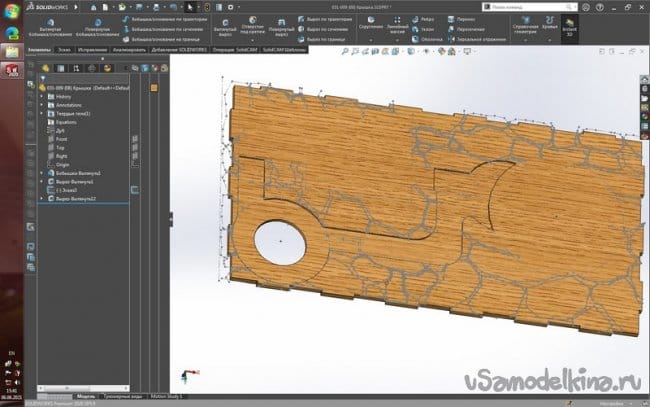
Task: Open the Анализировать ribbon tab
Action: 128,48
